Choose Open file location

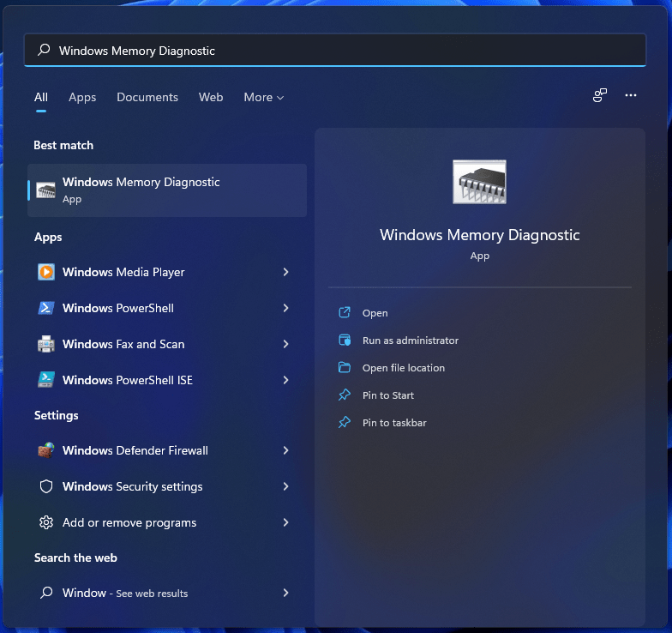point(403,368)
